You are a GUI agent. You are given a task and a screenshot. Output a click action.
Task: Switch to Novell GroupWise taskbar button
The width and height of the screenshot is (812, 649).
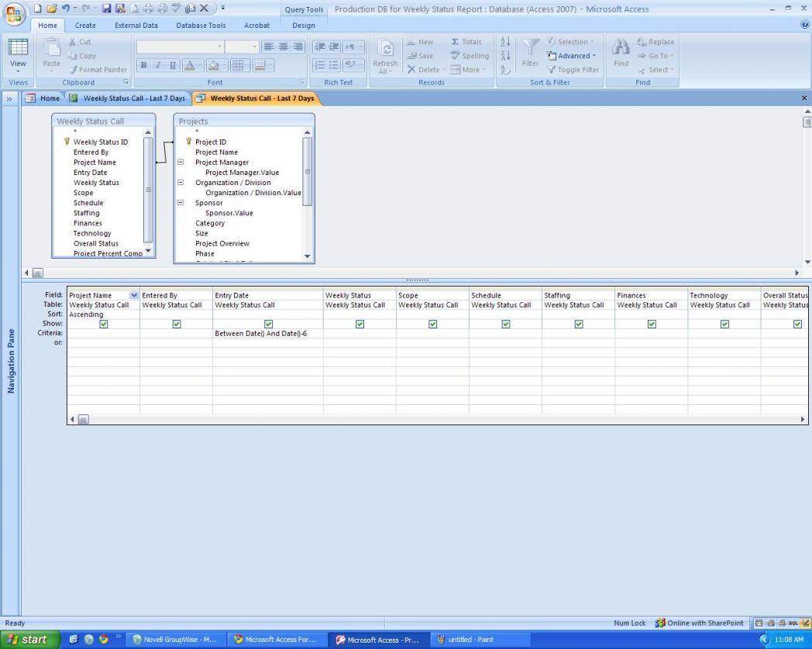[x=175, y=640]
